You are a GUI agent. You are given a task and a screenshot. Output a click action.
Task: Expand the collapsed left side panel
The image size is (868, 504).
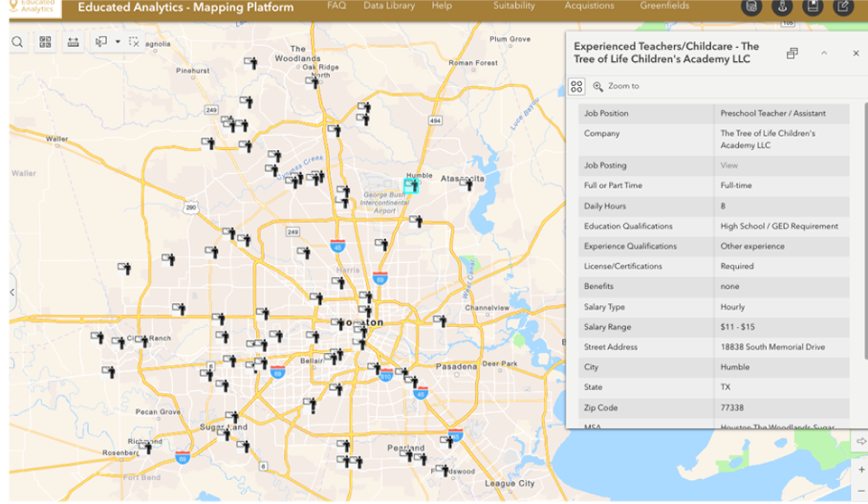pyautogui.click(x=12, y=293)
